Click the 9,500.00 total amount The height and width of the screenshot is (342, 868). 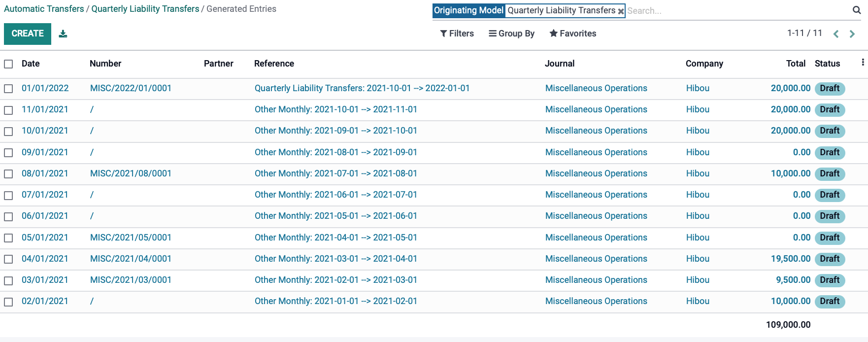pyautogui.click(x=793, y=280)
